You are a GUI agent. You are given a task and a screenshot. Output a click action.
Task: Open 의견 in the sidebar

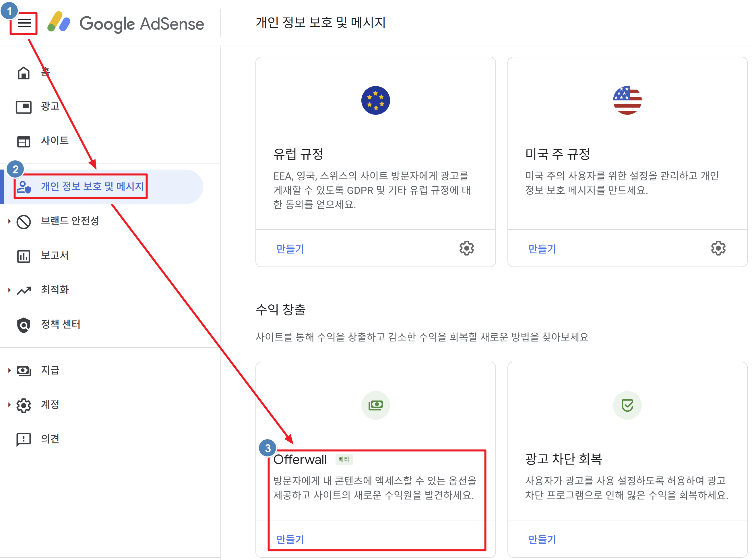pyautogui.click(x=50, y=439)
